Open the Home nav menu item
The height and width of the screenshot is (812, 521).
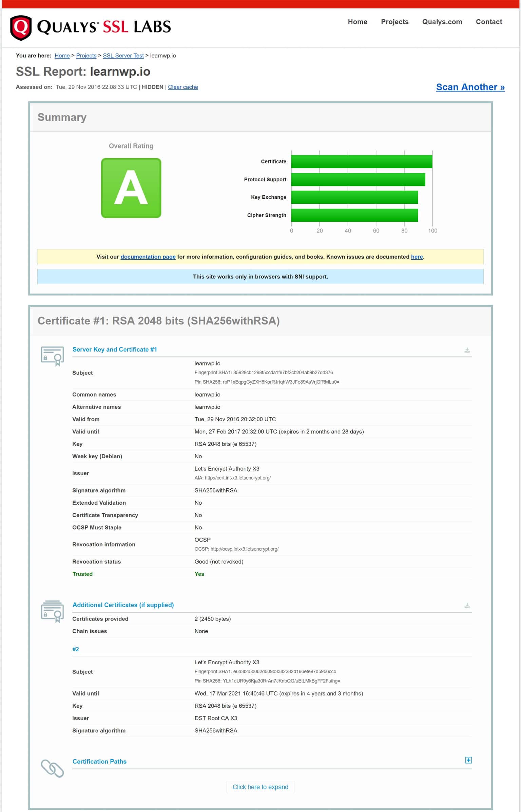pyautogui.click(x=358, y=22)
